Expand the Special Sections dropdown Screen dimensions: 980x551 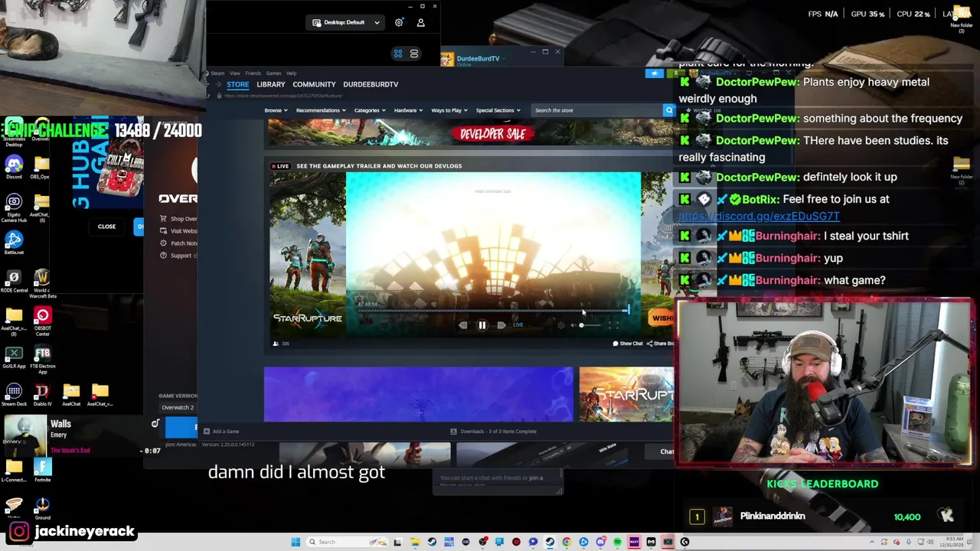[x=498, y=110]
